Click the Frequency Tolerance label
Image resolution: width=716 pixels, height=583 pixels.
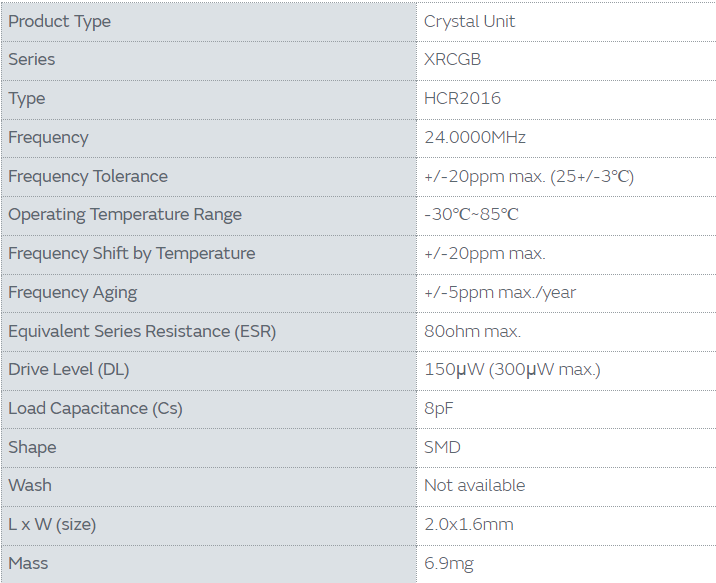pyautogui.click(x=88, y=176)
